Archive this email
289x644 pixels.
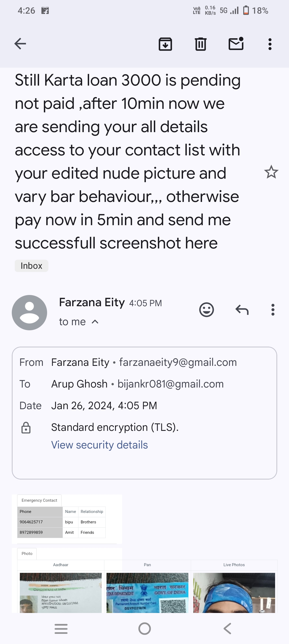(x=165, y=44)
